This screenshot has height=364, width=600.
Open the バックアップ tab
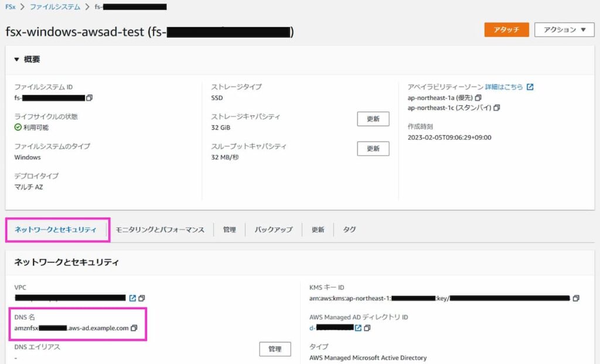click(274, 229)
